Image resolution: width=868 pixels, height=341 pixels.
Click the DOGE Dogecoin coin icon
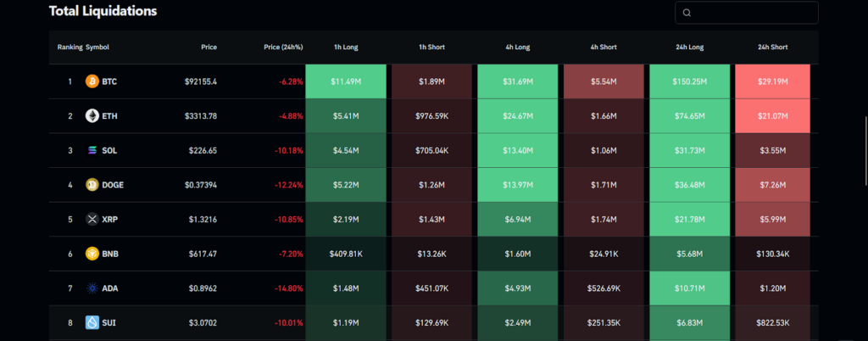tap(92, 185)
